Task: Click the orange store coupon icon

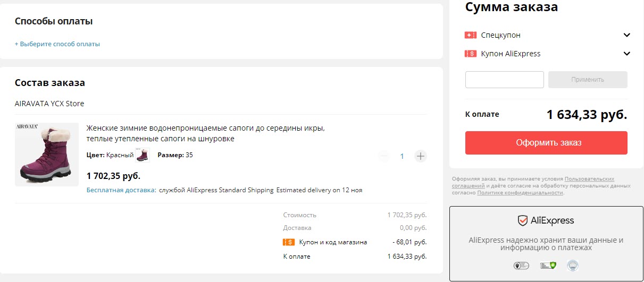Action: (x=289, y=242)
